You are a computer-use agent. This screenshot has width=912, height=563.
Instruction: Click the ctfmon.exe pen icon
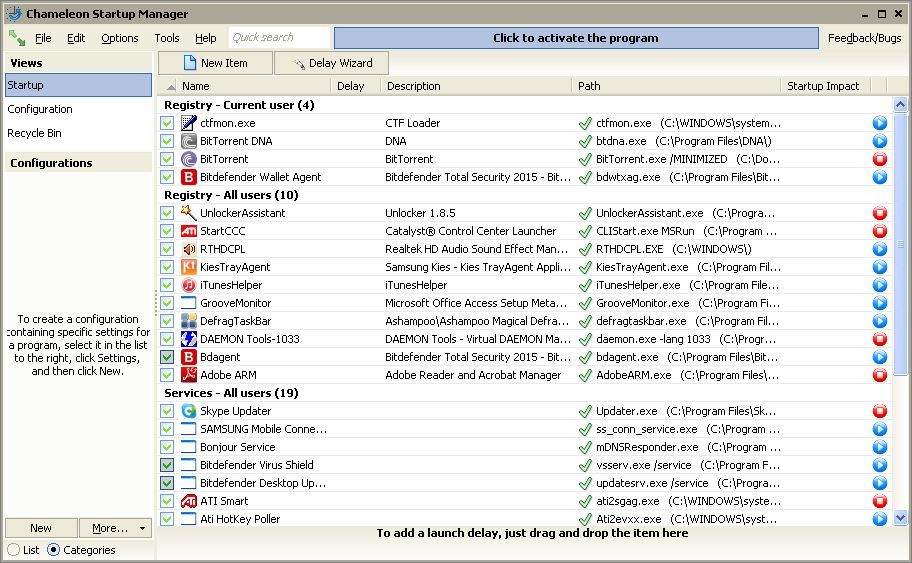pos(188,123)
